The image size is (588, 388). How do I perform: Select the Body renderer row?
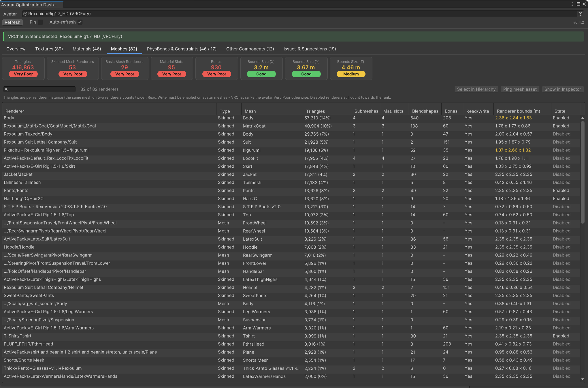tap(291, 118)
